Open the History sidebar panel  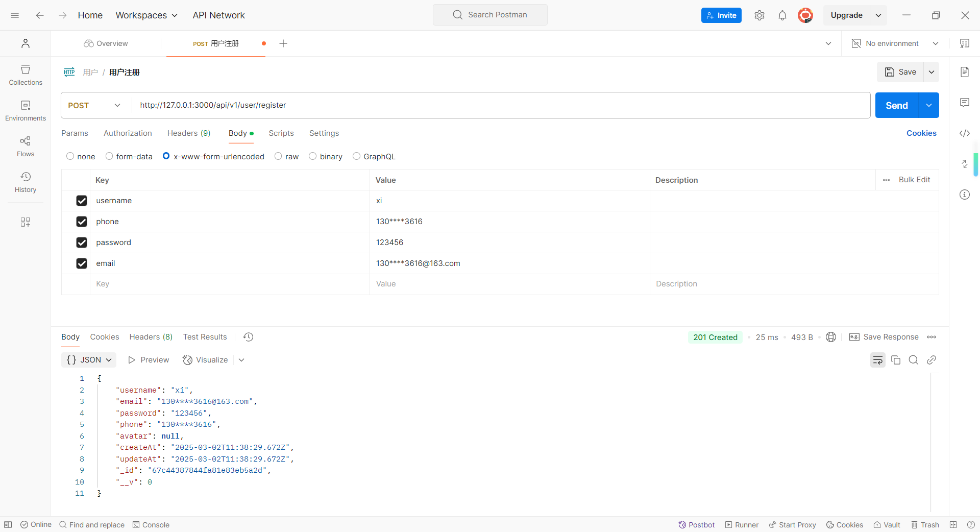pyautogui.click(x=26, y=182)
